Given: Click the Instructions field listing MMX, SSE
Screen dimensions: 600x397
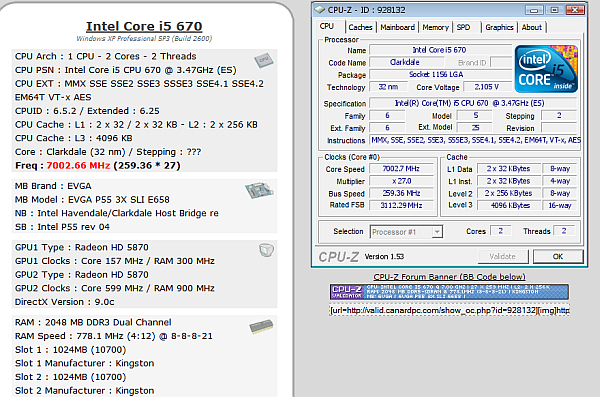Looking at the screenshot, I should (x=475, y=140).
